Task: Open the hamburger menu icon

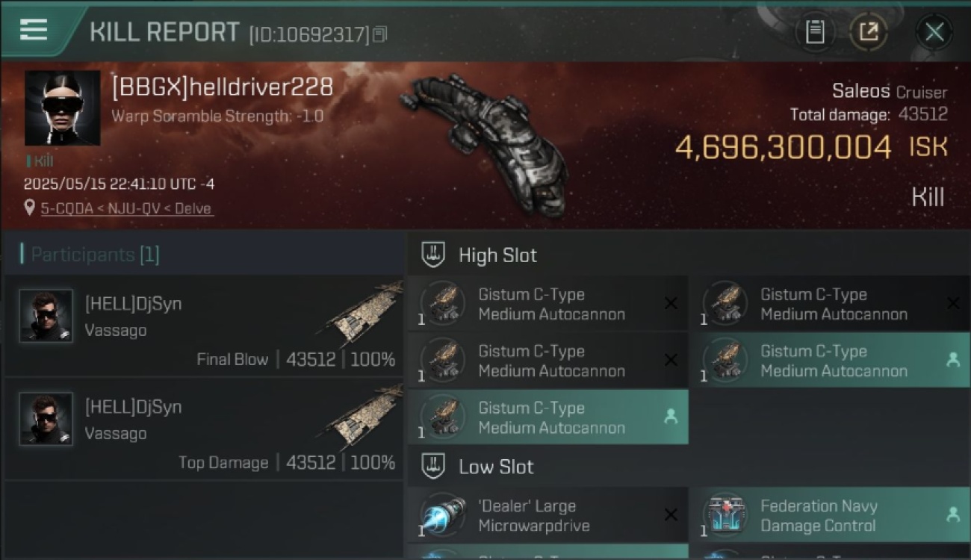Action: 34,29
